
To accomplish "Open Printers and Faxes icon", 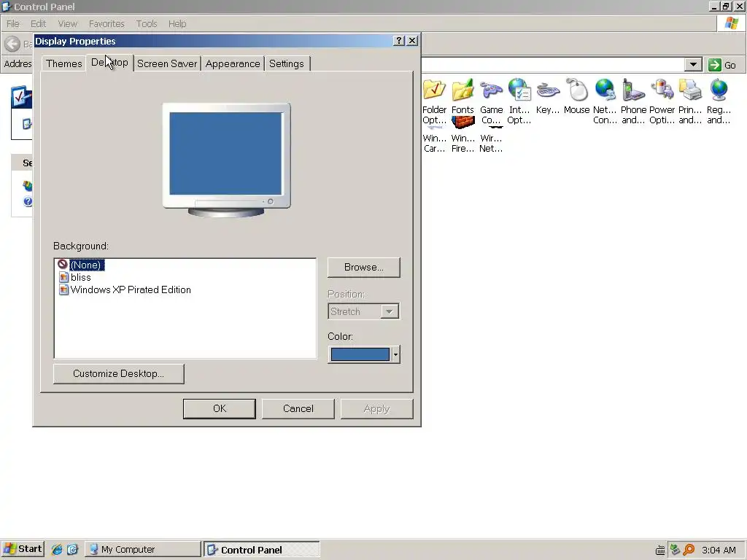I will [x=690, y=90].
